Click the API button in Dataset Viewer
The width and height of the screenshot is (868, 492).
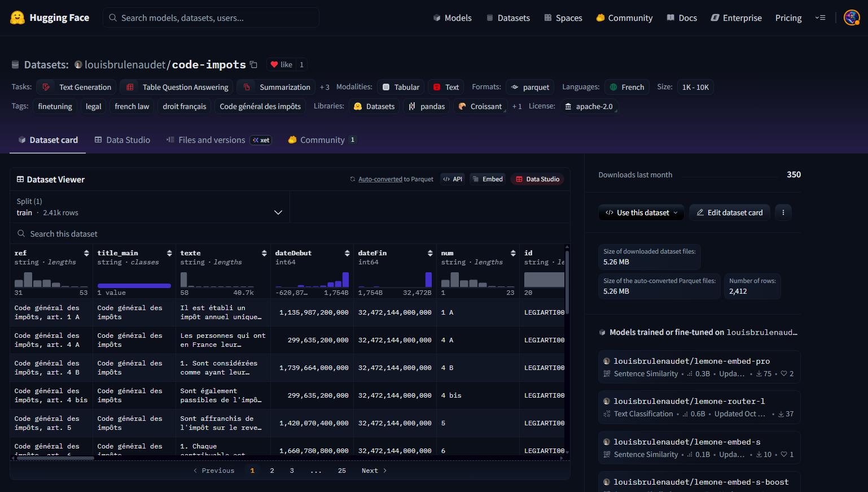pos(453,179)
